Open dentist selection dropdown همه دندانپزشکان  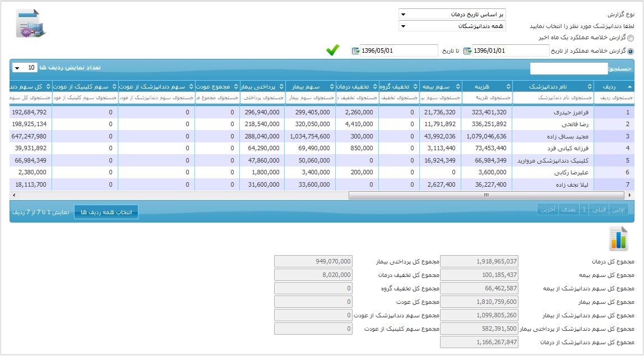pos(452,26)
